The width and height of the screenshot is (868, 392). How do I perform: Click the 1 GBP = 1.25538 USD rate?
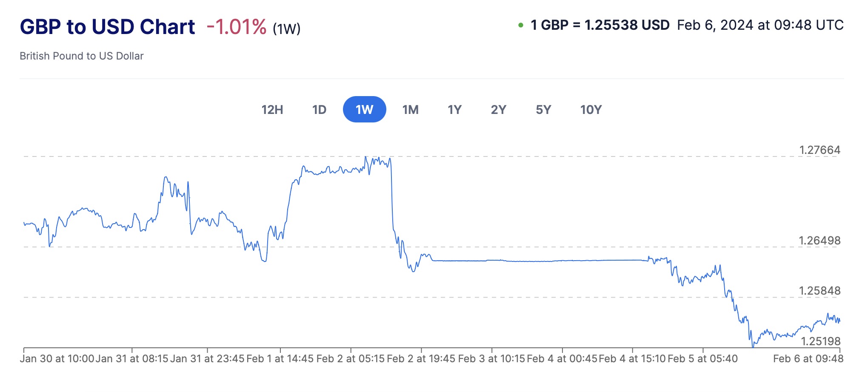(x=600, y=25)
